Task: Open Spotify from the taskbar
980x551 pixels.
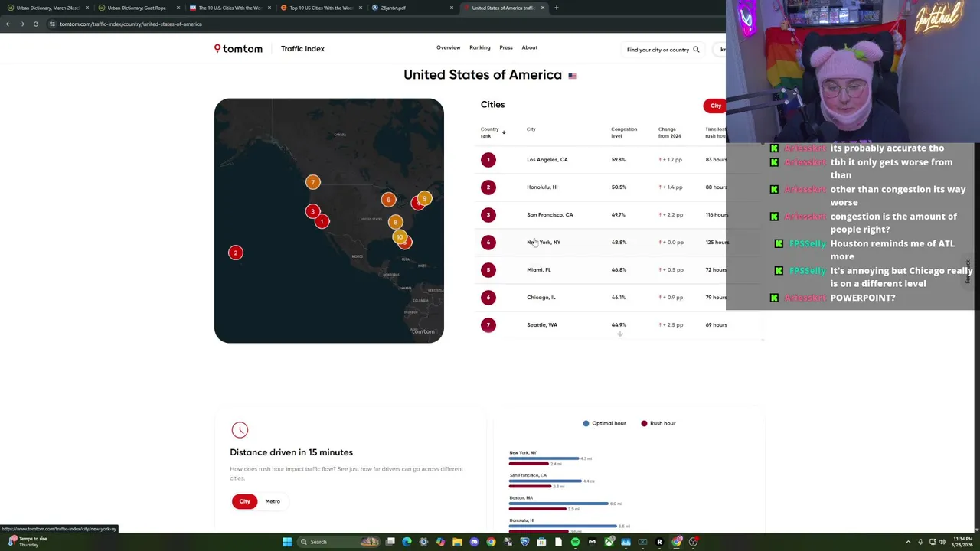Action: pos(575,542)
